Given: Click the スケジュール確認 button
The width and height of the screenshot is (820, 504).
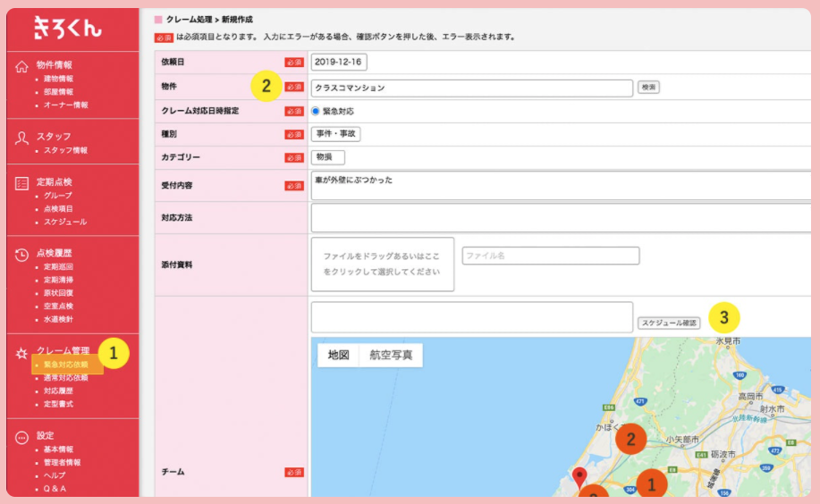Looking at the screenshot, I should 669,323.
